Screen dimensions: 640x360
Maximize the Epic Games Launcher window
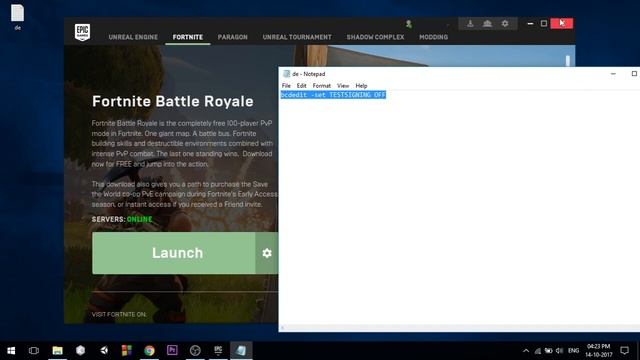point(544,24)
